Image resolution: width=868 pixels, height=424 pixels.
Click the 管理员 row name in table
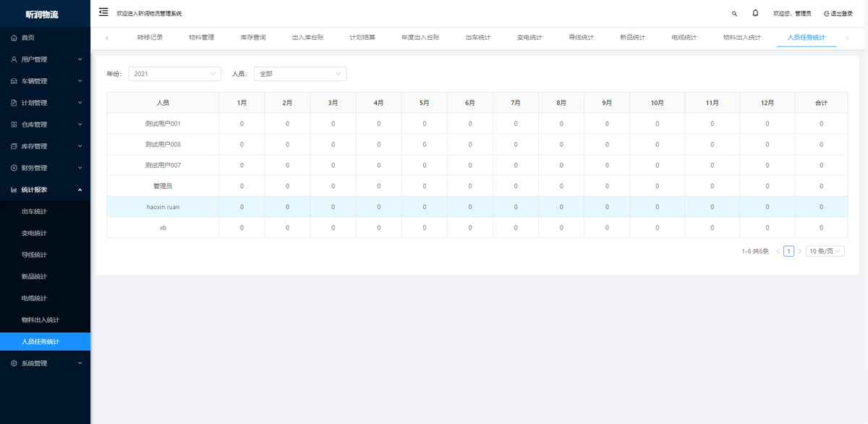pos(163,186)
